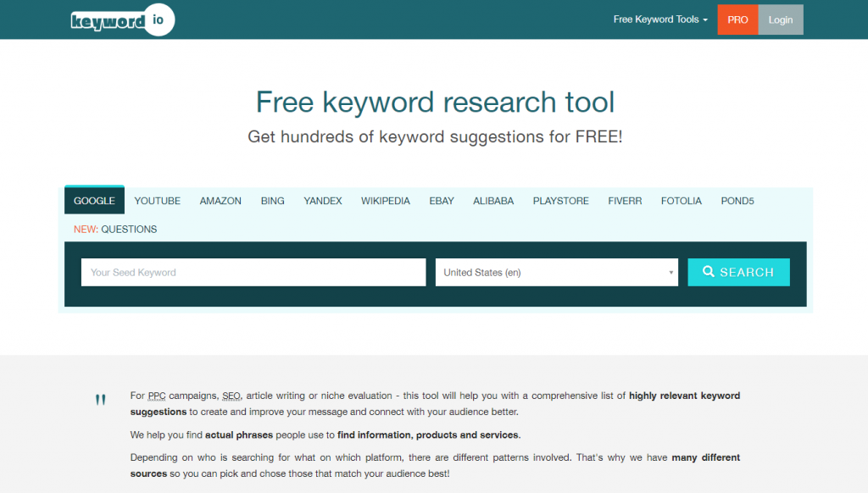
Task: Click the Login button
Action: click(781, 20)
